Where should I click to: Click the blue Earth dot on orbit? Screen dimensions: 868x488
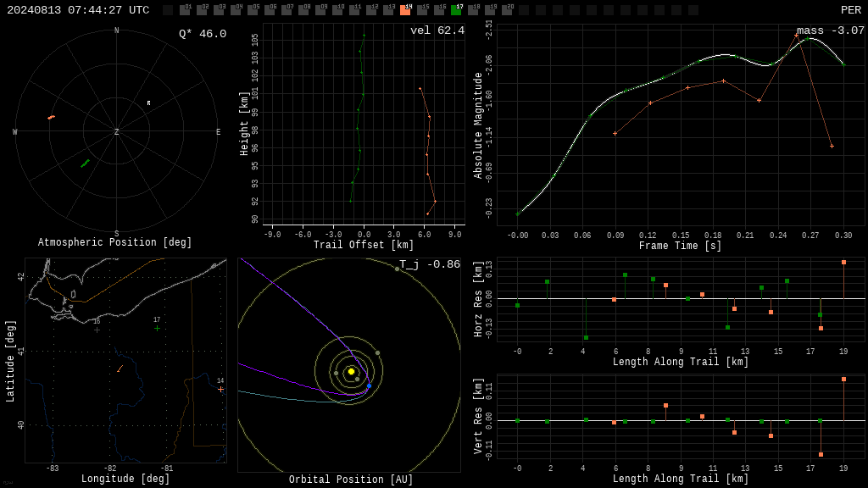click(370, 385)
